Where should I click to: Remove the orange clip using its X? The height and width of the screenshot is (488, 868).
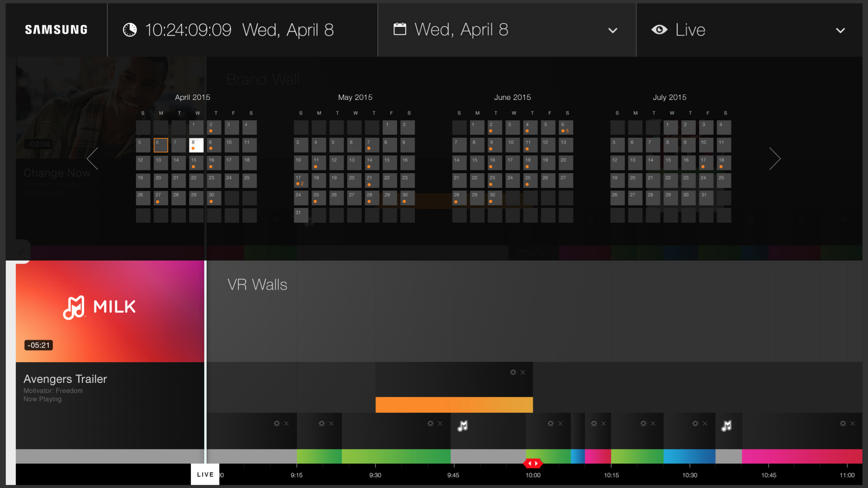523,372
